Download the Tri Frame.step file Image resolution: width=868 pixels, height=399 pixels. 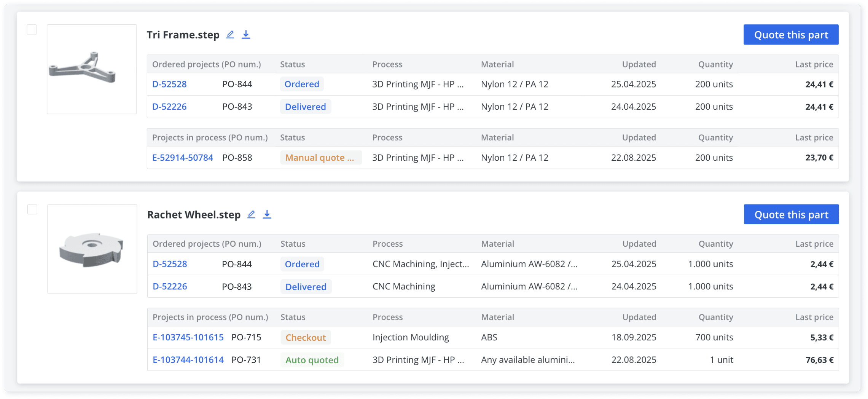(246, 35)
